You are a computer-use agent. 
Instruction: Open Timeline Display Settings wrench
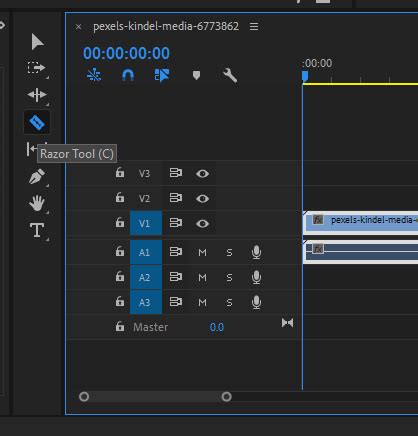tap(230, 75)
